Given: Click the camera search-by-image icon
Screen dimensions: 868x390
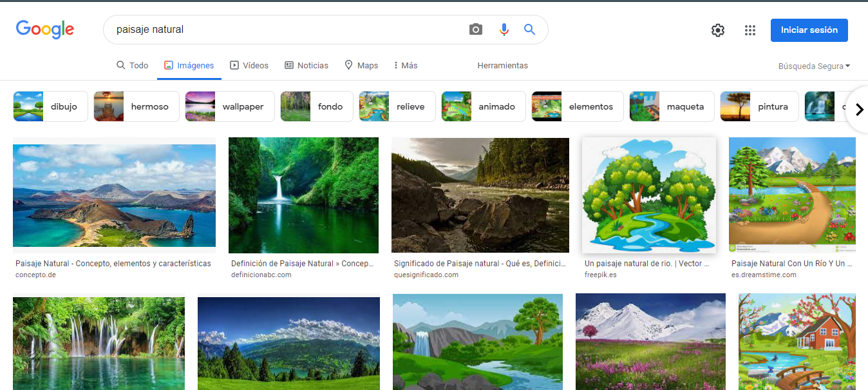Looking at the screenshot, I should click(476, 30).
